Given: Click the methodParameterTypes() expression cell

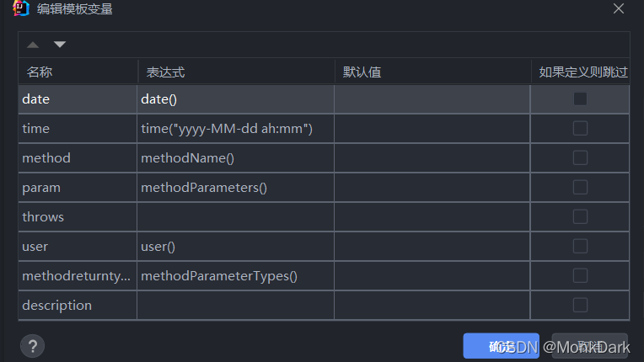Looking at the screenshot, I should 235,276.
